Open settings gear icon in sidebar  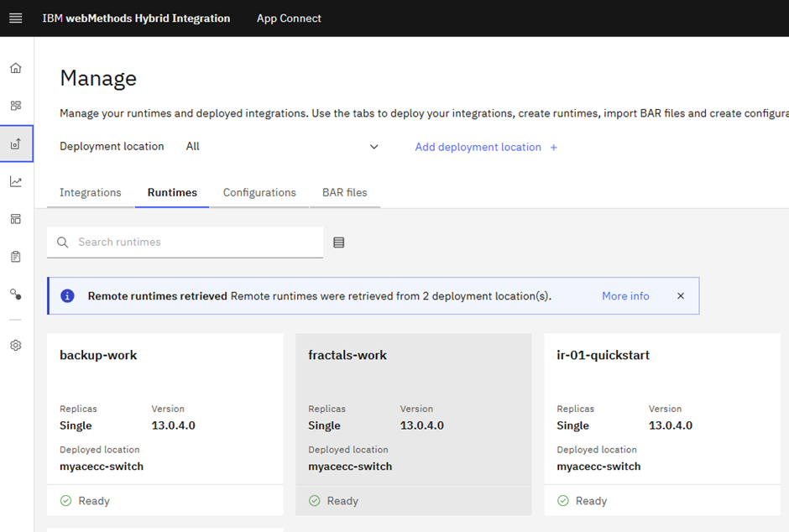pyautogui.click(x=16, y=346)
